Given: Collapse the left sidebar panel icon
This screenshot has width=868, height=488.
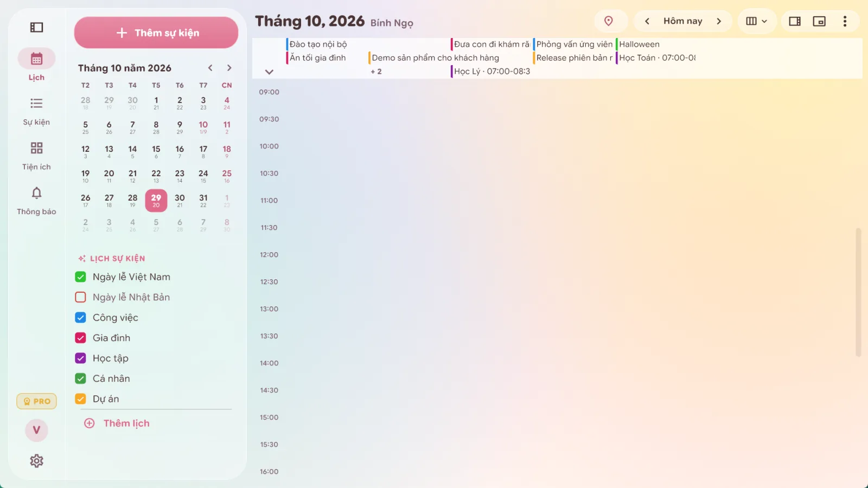Looking at the screenshot, I should [x=36, y=27].
